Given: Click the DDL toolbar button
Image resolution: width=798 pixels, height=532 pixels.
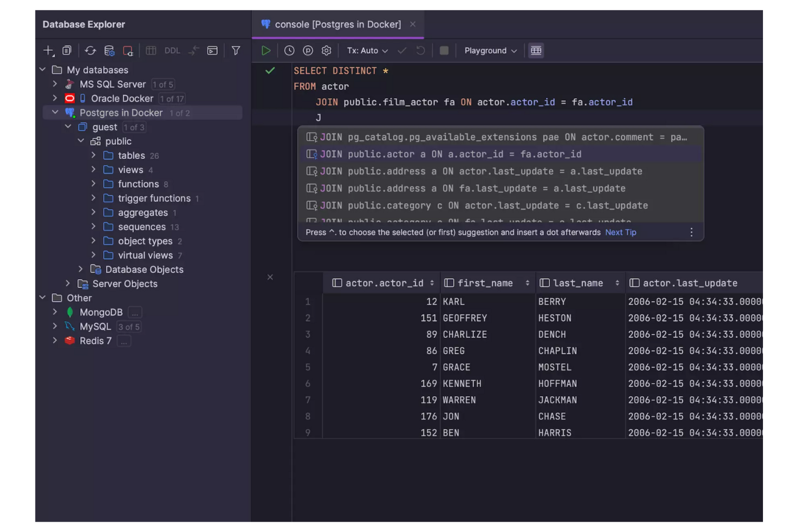Looking at the screenshot, I should (x=172, y=51).
